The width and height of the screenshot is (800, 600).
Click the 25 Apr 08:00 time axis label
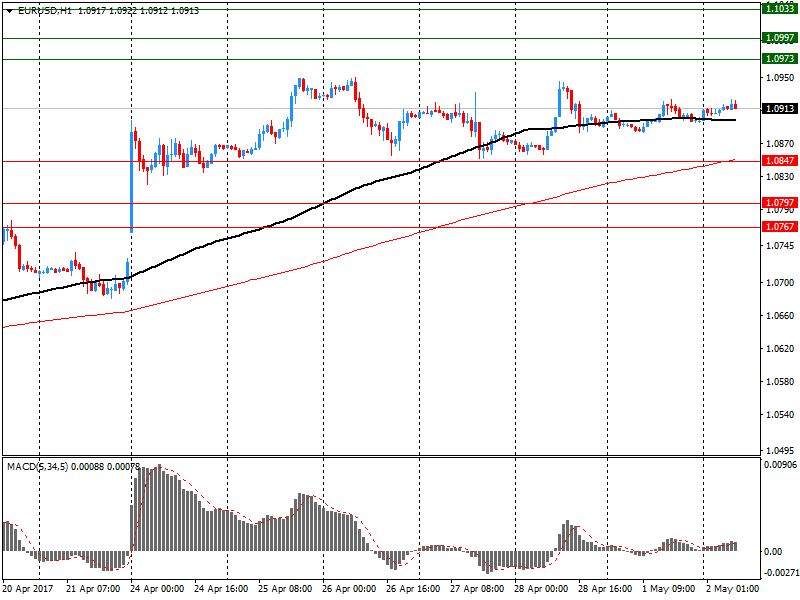[x=285, y=589]
